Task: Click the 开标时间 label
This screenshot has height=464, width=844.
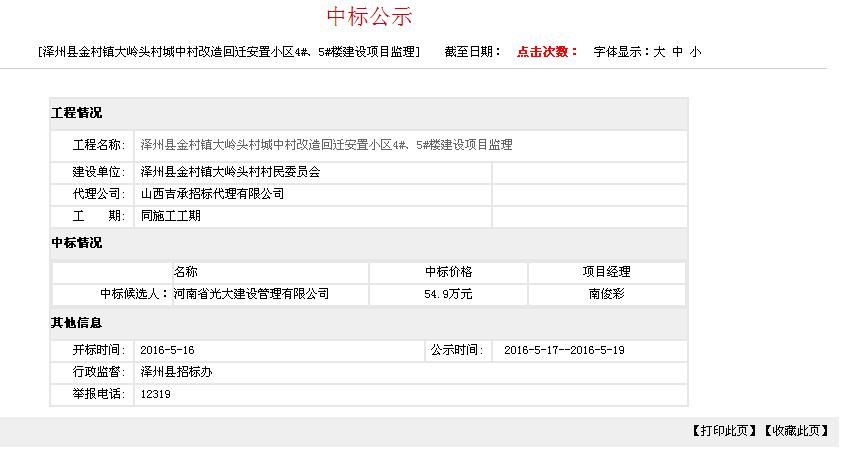Action: [99, 350]
